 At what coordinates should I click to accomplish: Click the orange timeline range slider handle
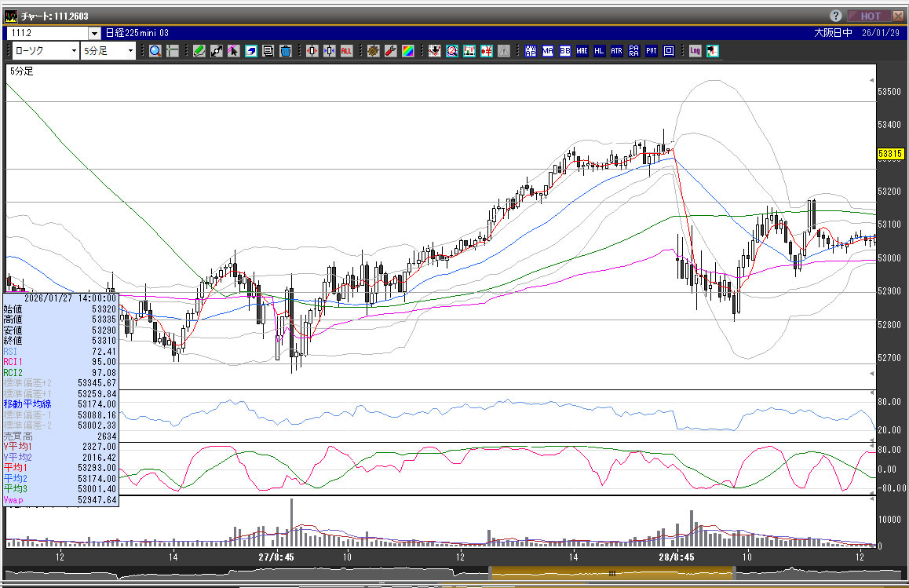click(x=612, y=574)
